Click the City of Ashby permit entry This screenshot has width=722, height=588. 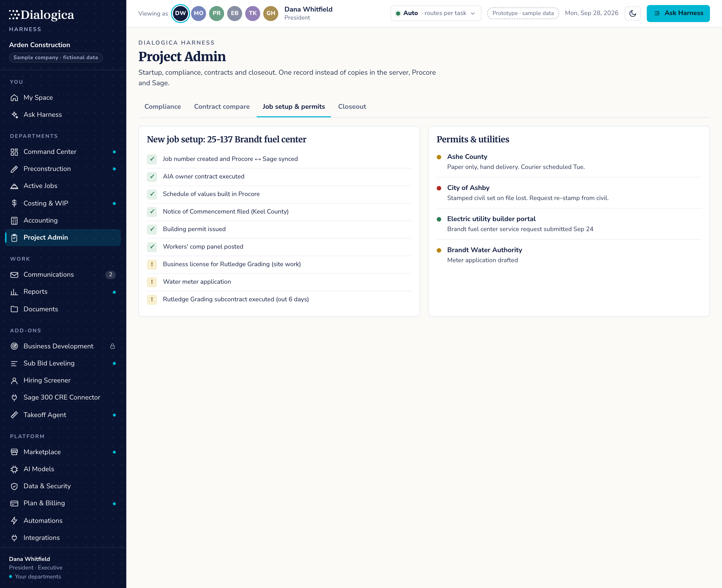[569, 193]
